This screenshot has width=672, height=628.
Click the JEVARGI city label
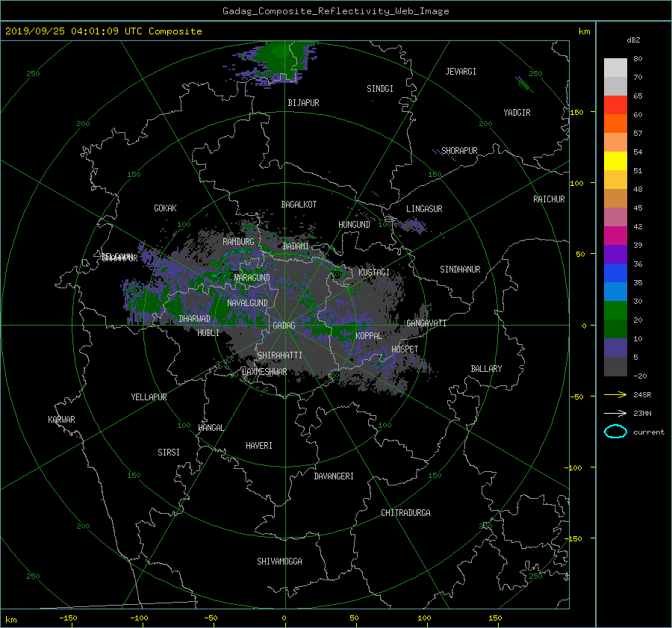point(461,72)
